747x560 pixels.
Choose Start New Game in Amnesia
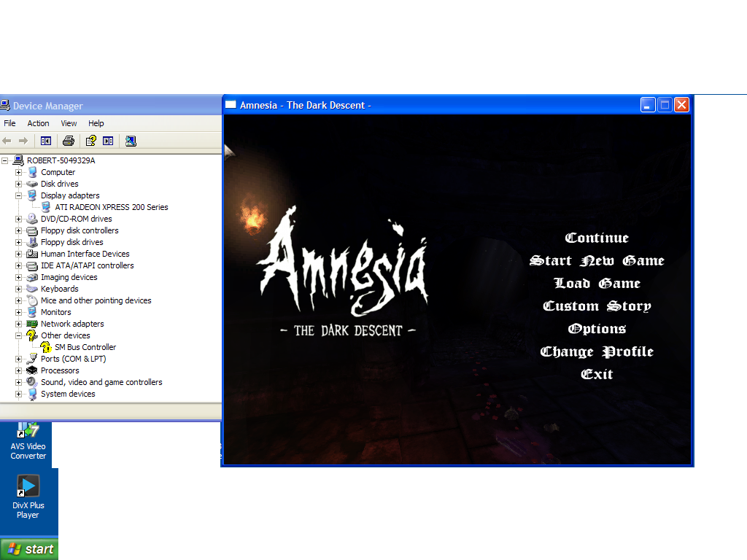click(x=597, y=261)
